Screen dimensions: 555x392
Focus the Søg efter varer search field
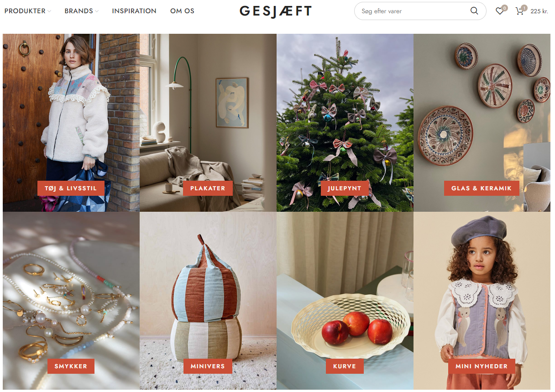pyautogui.click(x=413, y=11)
